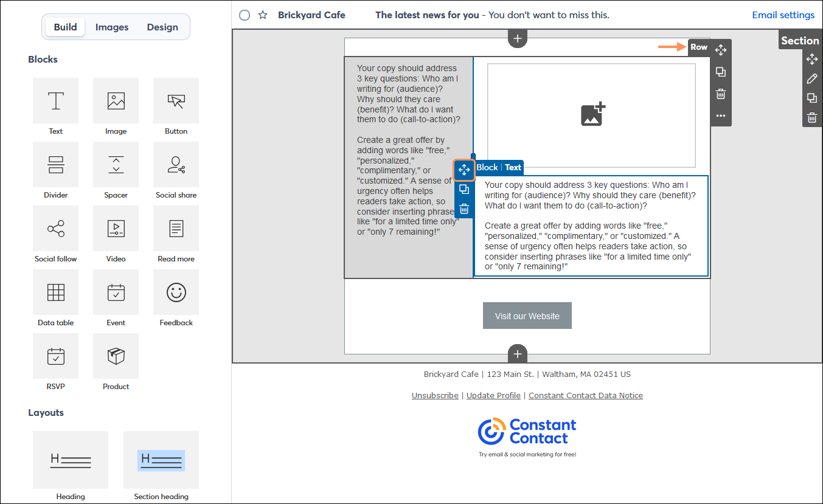Select the RSVP block
This screenshot has height=504, width=823.
click(x=55, y=356)
